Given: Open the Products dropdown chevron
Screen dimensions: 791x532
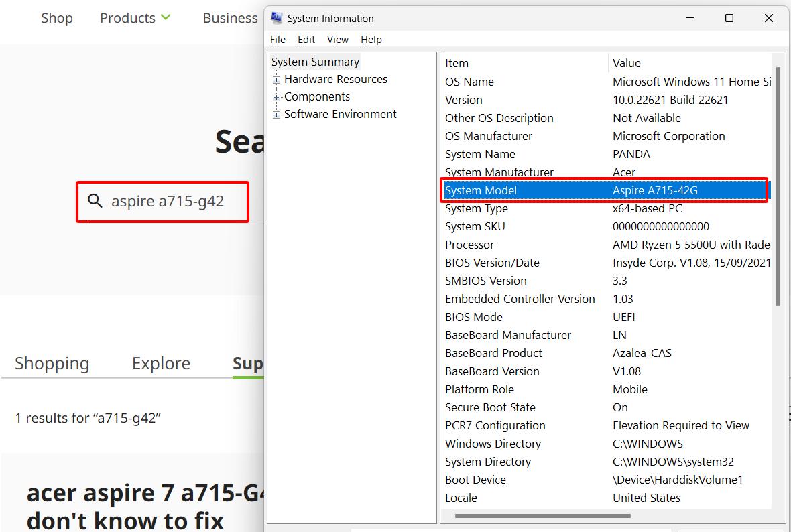Looking at the screenshot, I should [x=166, y=17].
